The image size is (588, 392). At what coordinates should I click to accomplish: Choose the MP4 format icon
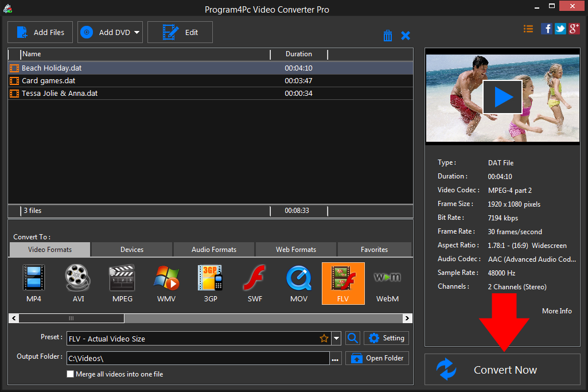pyautogui.click(x=34, y=283)
